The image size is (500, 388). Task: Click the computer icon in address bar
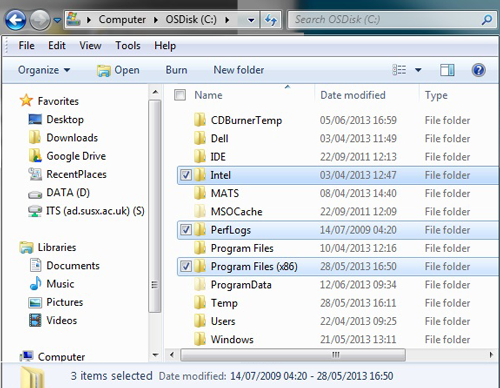tap(73, 19)
